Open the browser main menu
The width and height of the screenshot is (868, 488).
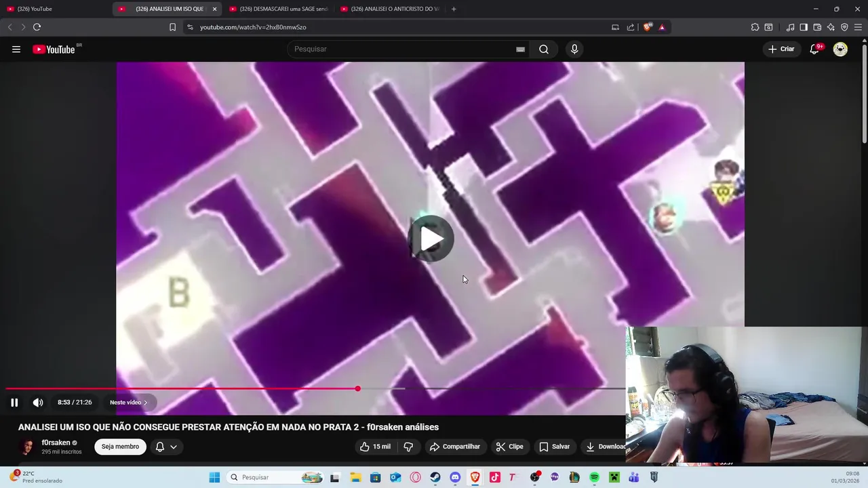(x=858, y=27)
